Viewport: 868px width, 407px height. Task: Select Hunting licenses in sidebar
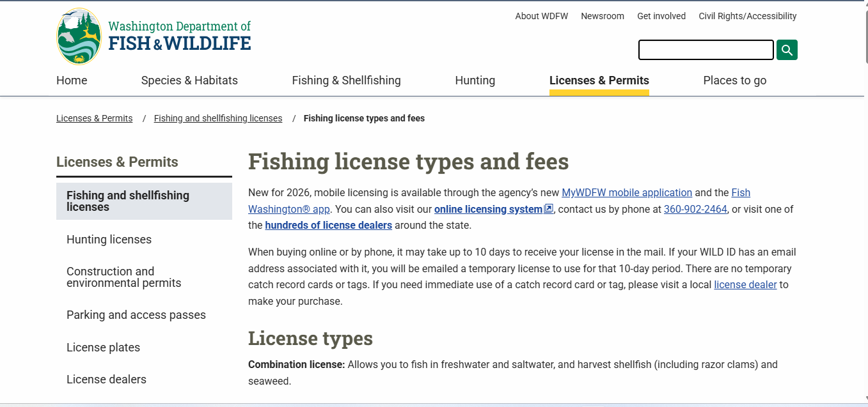click(x=109, y=240)
